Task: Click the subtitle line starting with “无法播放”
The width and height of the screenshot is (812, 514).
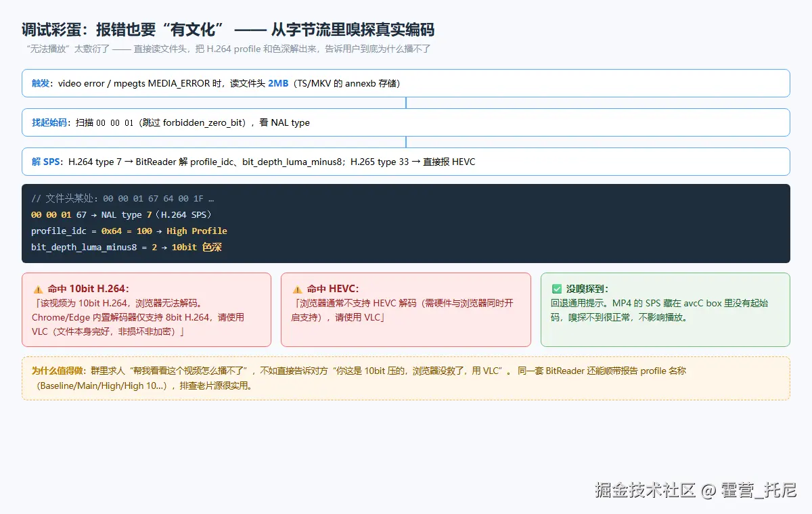Action: (x=227, y=49)
